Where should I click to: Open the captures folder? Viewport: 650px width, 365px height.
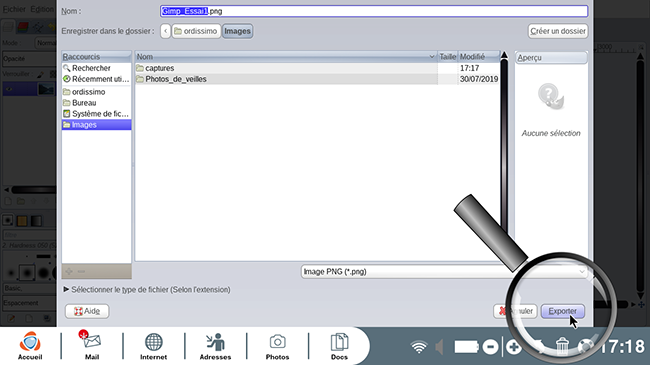click(318, 68)
